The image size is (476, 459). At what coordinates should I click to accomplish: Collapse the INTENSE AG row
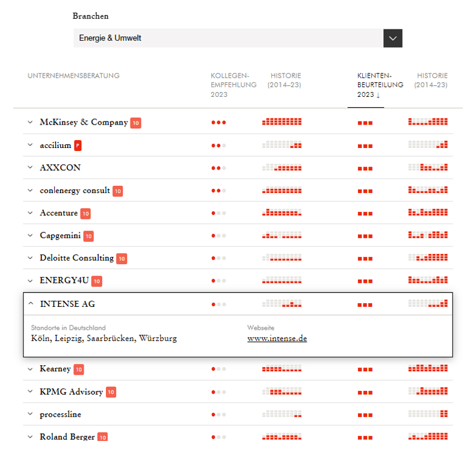[x=31, y=304]
